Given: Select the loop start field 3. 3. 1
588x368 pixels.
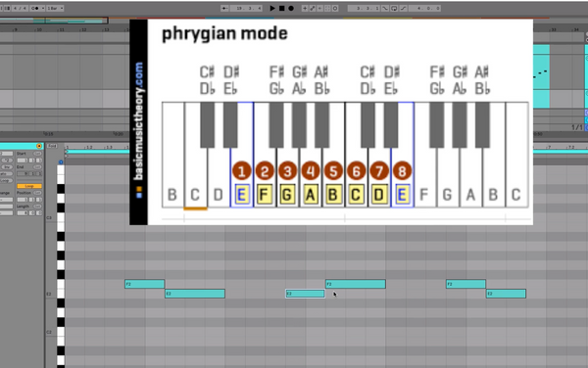Looking at the screenshot, I should (x=365, y=8).
